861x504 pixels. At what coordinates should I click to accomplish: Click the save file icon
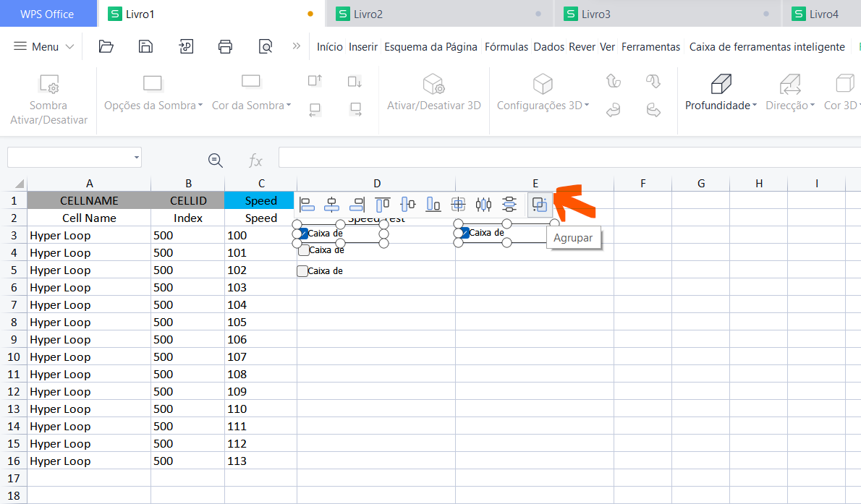[145, 46]
